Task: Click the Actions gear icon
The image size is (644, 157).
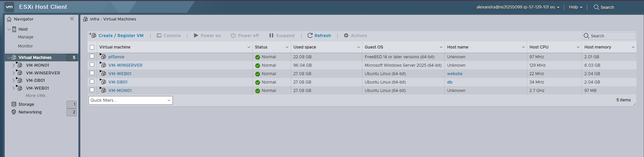Action: coord(346,35)
